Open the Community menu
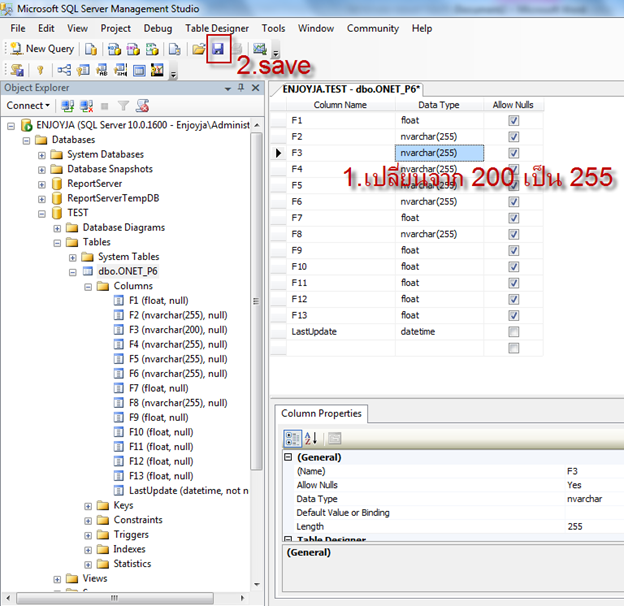The width and height of the screenshot is (624, 606). click(373, 29)
